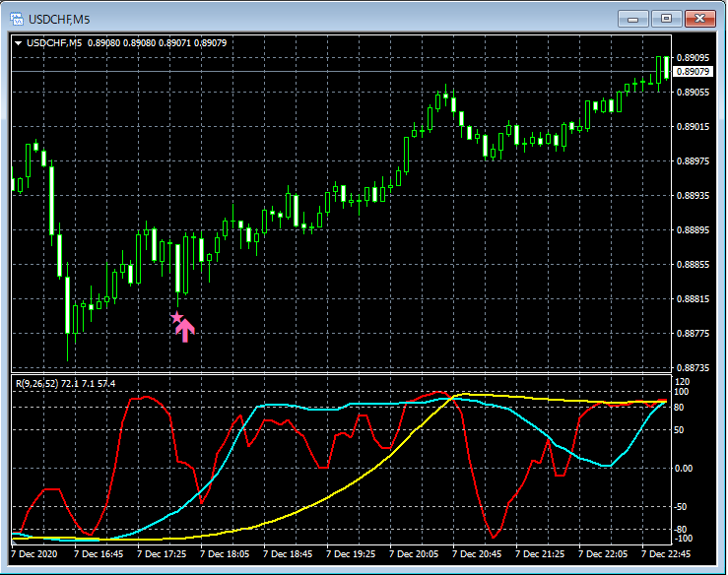
Task: Click the 7 Dec 2020 date label
Action: pos(35,554)
